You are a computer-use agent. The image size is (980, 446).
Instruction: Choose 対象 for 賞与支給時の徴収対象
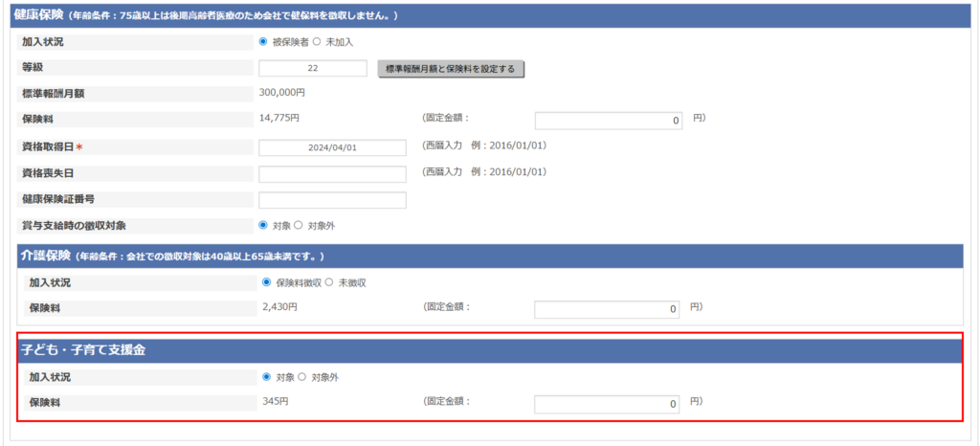[263, 226]
